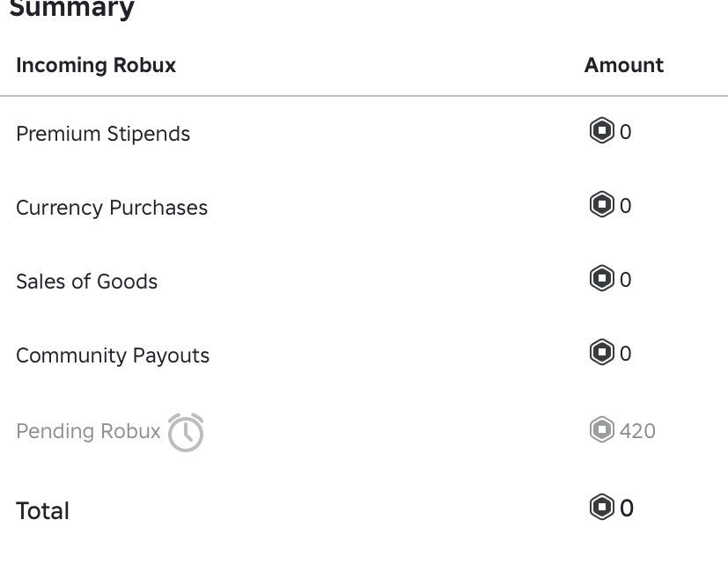Click the Premium Stipends amount value 0
The height and width of the screenshot is (571, 728).
[x=626, y=132]
